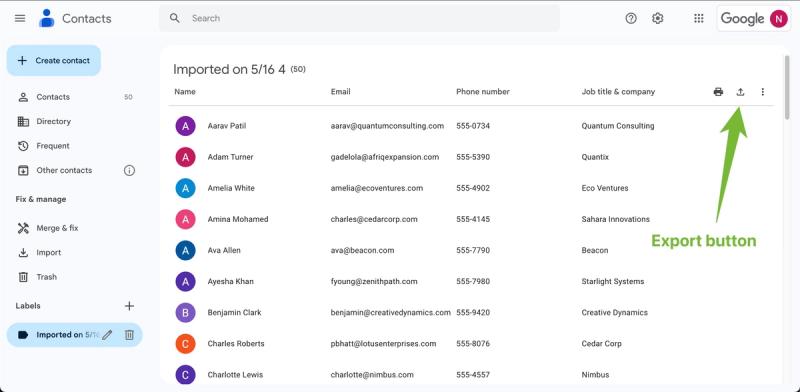Edit the Imported label with pencil icon
Screen dimensions: 800x392
107,335
